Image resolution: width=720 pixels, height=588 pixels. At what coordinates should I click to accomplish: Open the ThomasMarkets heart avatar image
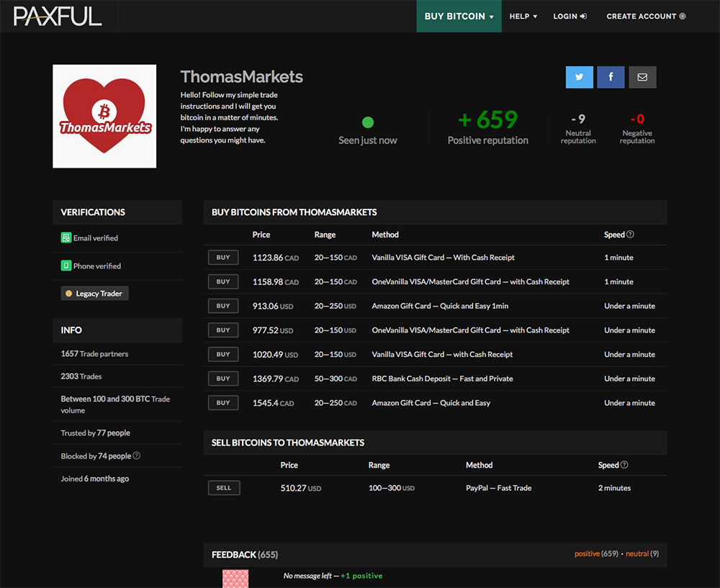point(104,116)
